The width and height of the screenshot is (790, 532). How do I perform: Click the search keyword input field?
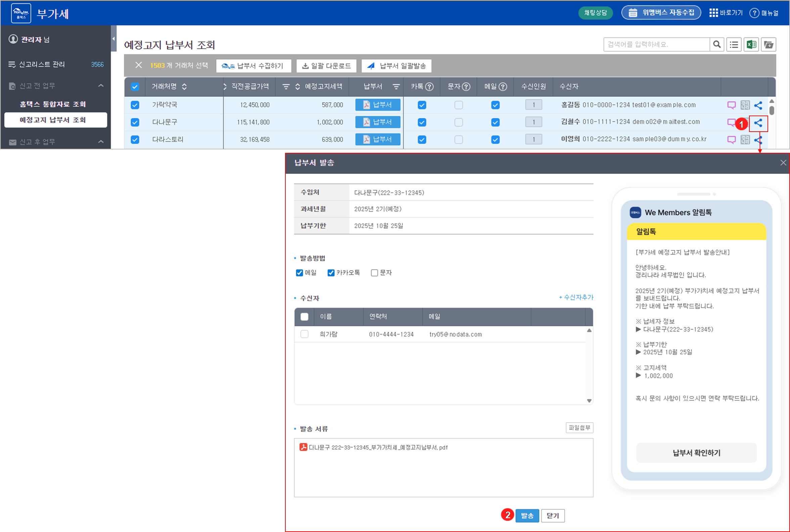(656, 44)
